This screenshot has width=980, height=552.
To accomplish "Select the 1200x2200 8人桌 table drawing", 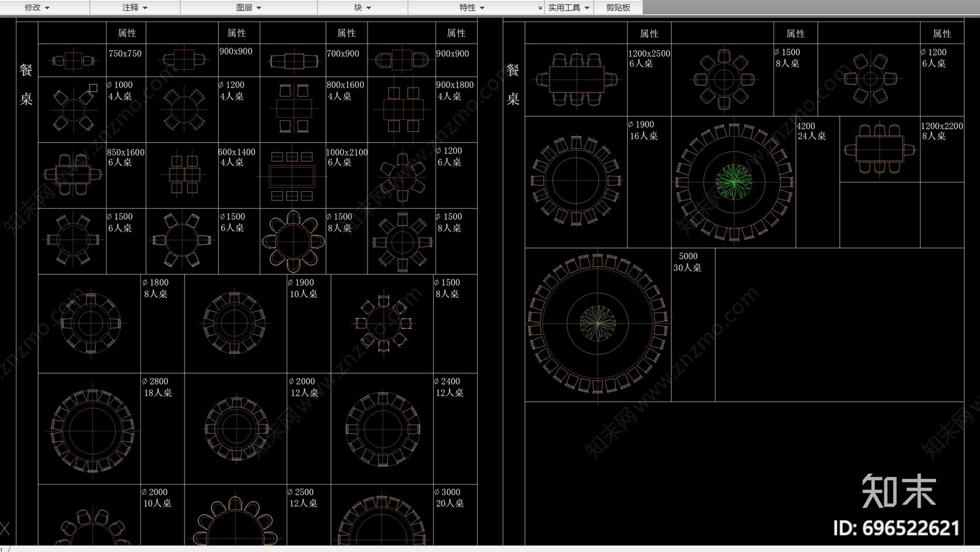I will click(880, 149).
